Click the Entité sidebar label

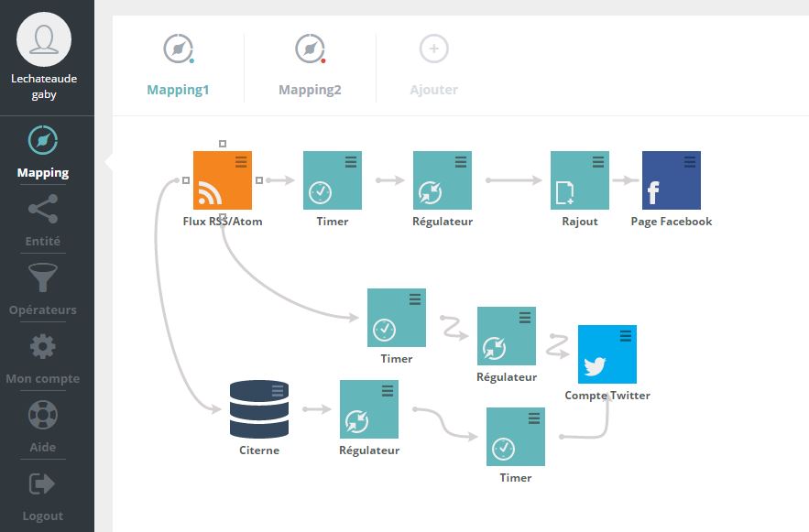43,241
